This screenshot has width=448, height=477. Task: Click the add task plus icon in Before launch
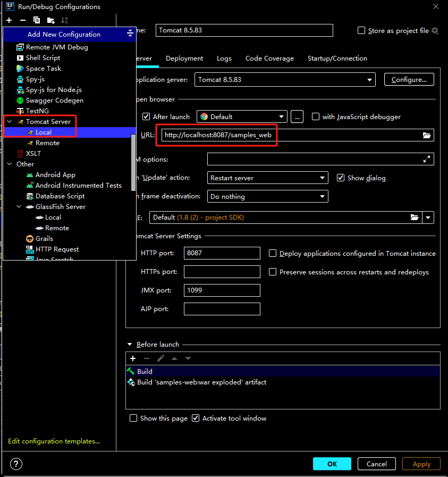[x=133, y=358]
